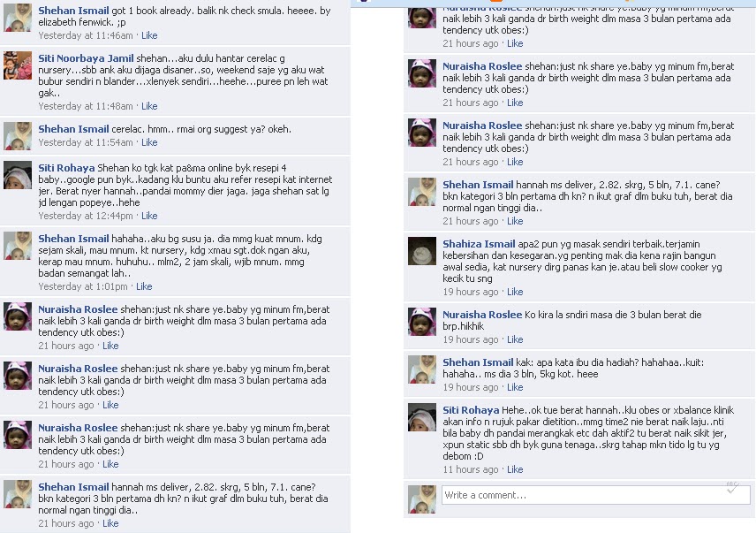Screen dimensions: 756x533
Task: Like the comment from Yesterday at 1:01pm
Action: (144, 286)
